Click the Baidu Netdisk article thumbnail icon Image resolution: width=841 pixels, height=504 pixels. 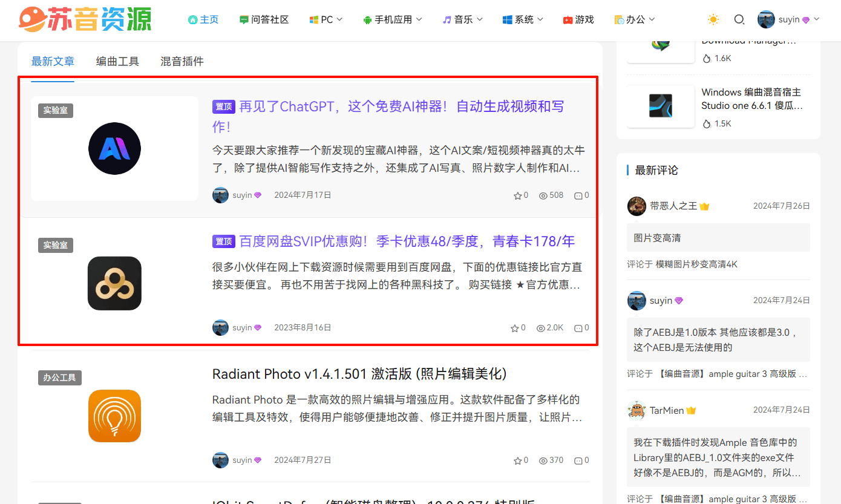[114, 283]
